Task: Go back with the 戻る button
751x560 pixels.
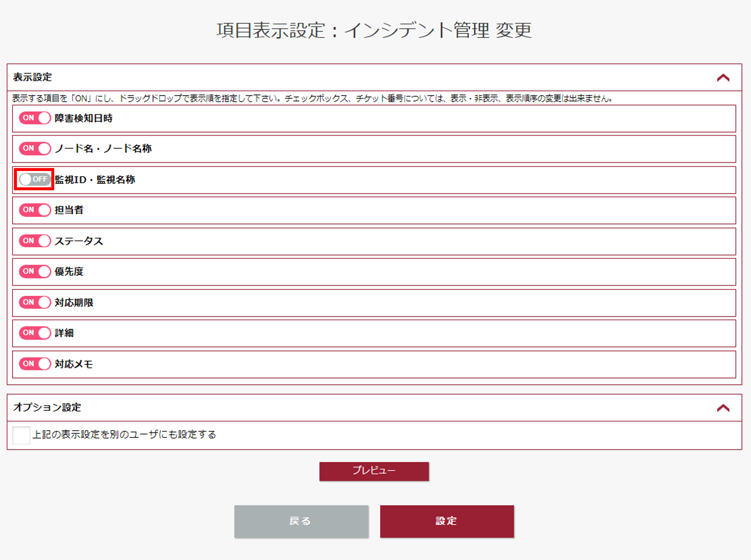Action: click(301, 521)
